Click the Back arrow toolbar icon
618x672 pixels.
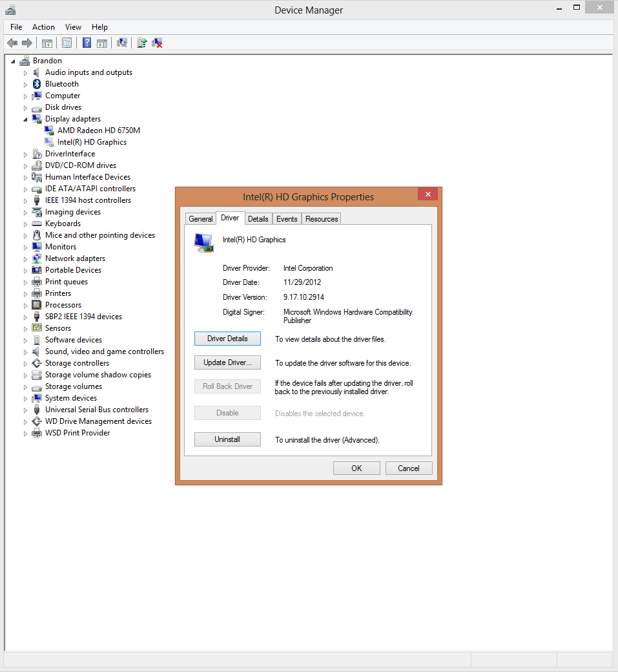(x=12, y=43)
